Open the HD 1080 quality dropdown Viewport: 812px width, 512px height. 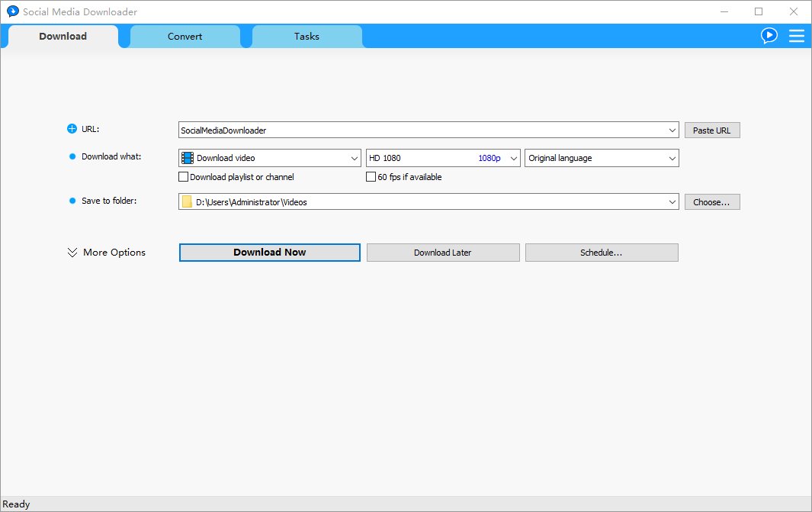click(x=443, y=158)
